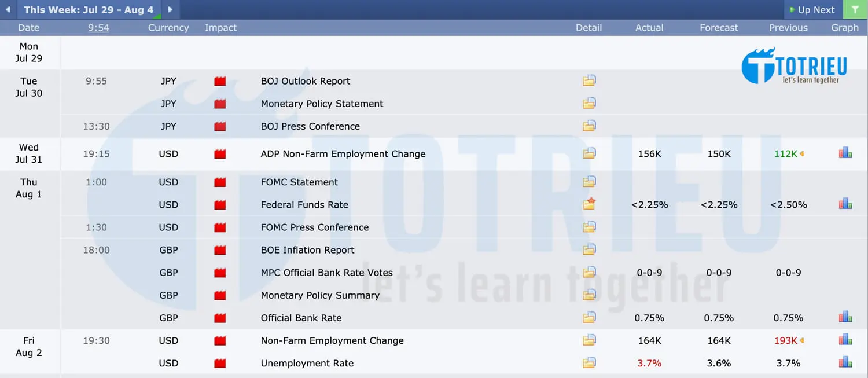Click the TOTRIEU logo
The width and height of the screenshot is (868, 378).
tap(793, 66)
